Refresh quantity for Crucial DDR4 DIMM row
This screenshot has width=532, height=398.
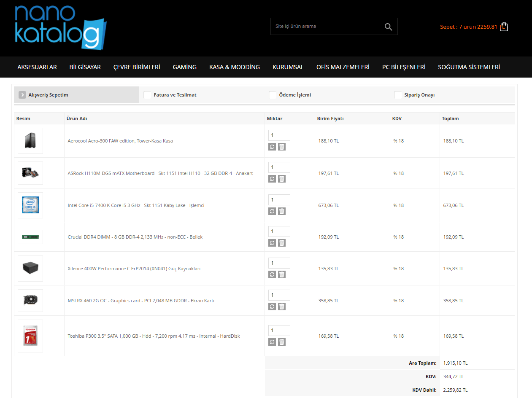(272, 243)
